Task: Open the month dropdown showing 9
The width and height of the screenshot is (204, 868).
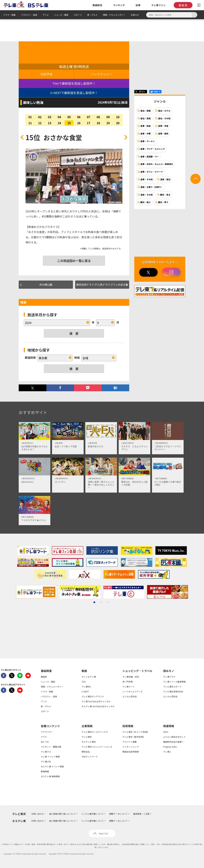Action: 106,322
